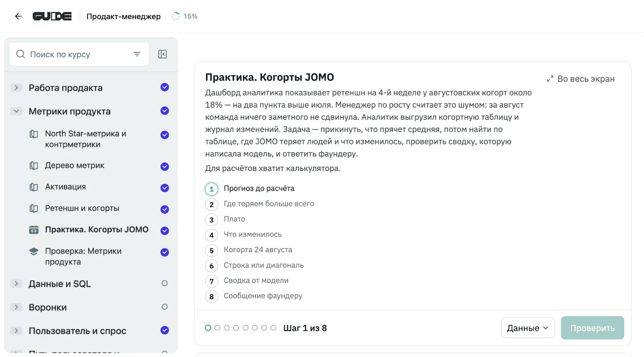The image size is (644, 357).
Task: Select the Практика. Когорты JOMO item
Action: coord(96,229)
